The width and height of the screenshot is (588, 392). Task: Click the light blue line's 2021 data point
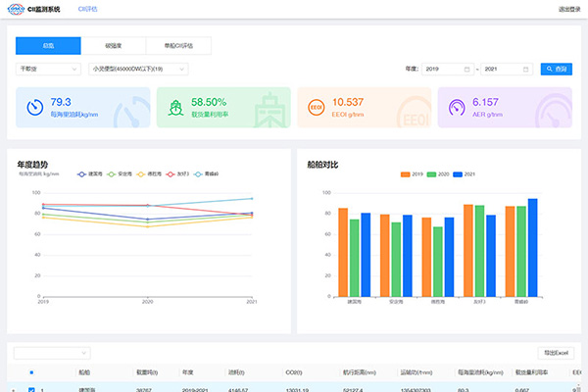[x=252, y=198]
